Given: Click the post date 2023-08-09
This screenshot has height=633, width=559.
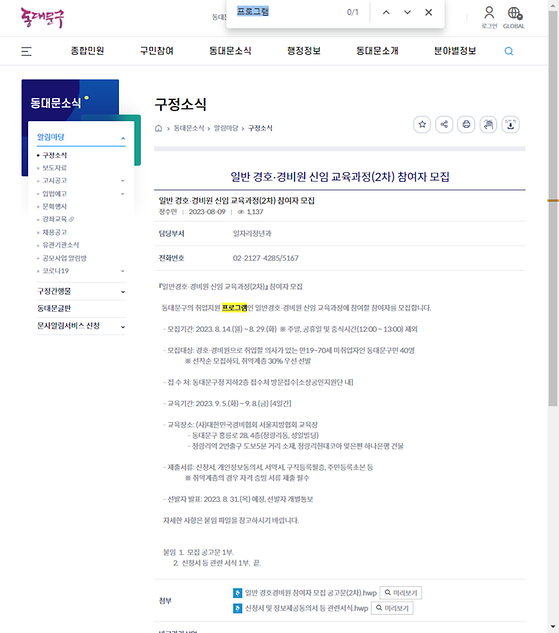Looking at the screenshot, I should click(207, 212).
